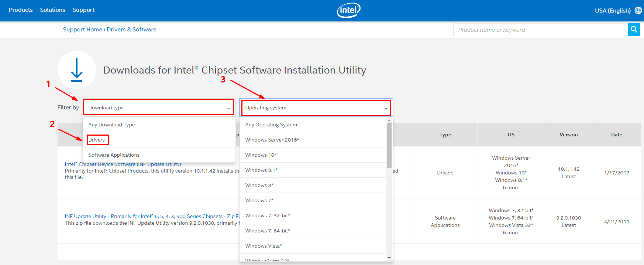Click Software Applications type cell in table
Screen dimensions: 644x265
pyautogui.click(x=445, y=221)
